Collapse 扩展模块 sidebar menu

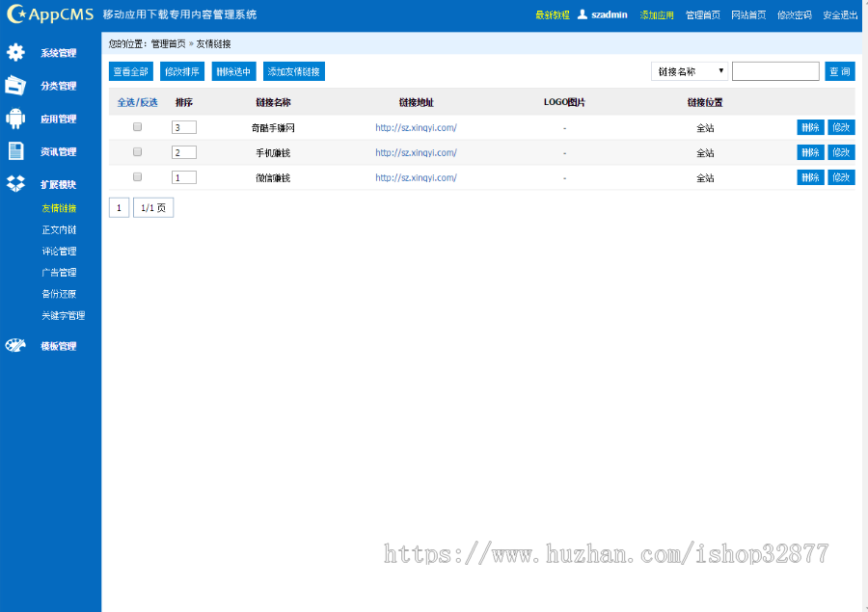click(58, 185)
